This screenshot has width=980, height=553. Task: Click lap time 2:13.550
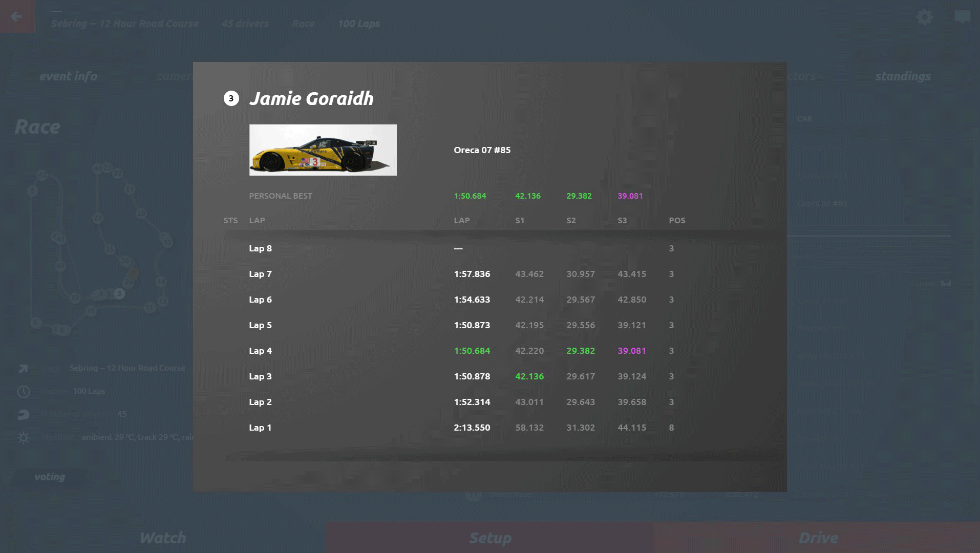pos(472,428)
